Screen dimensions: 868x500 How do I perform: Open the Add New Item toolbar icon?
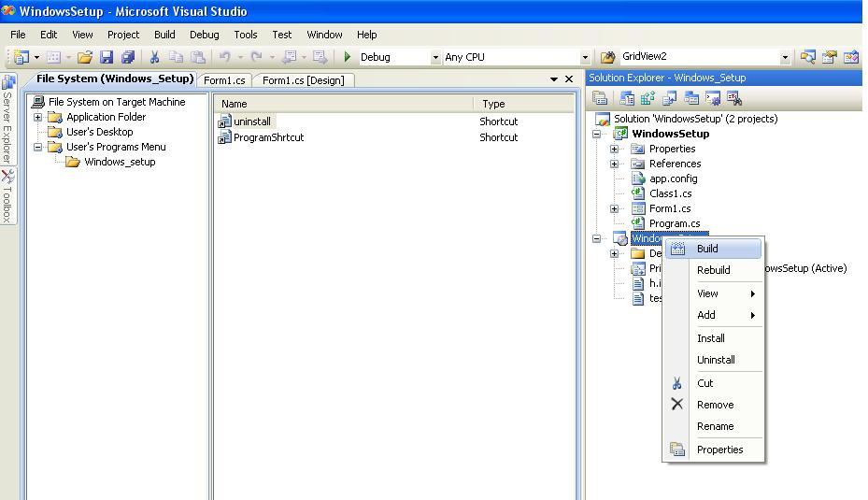[53, 56]
